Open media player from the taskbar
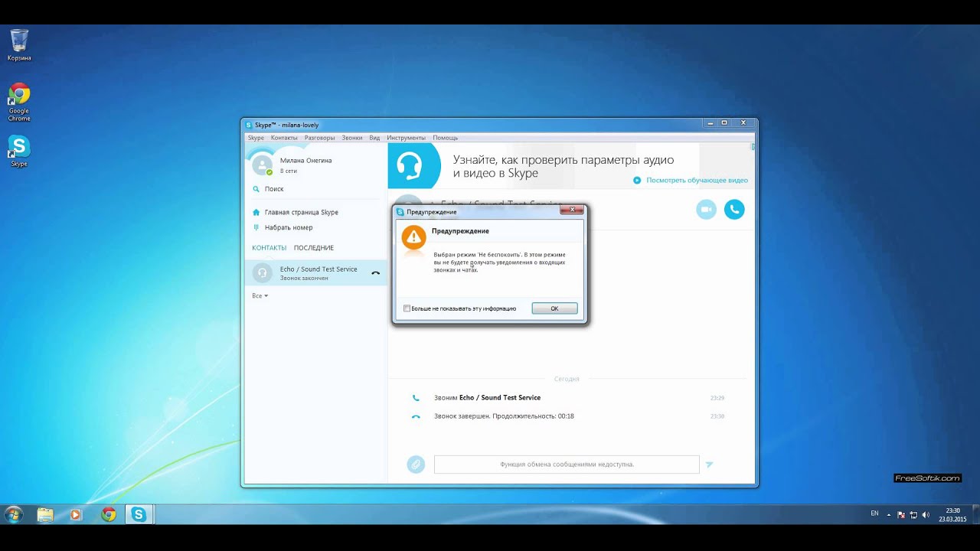 point(76,514)
